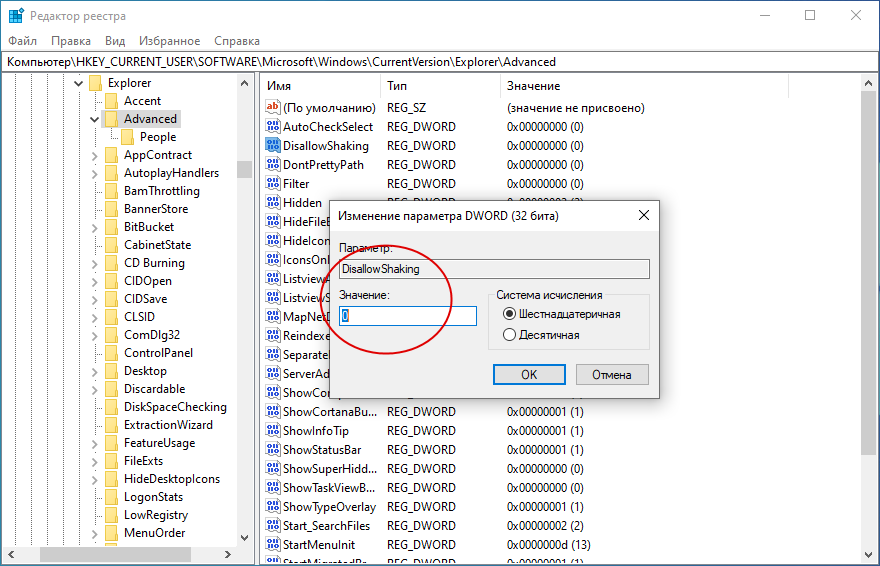Image resolution: width=880 pixels, height=566 pixels.
Task: Click the DWORD icon beside ShowStatusBar
Action: (273, 450)
